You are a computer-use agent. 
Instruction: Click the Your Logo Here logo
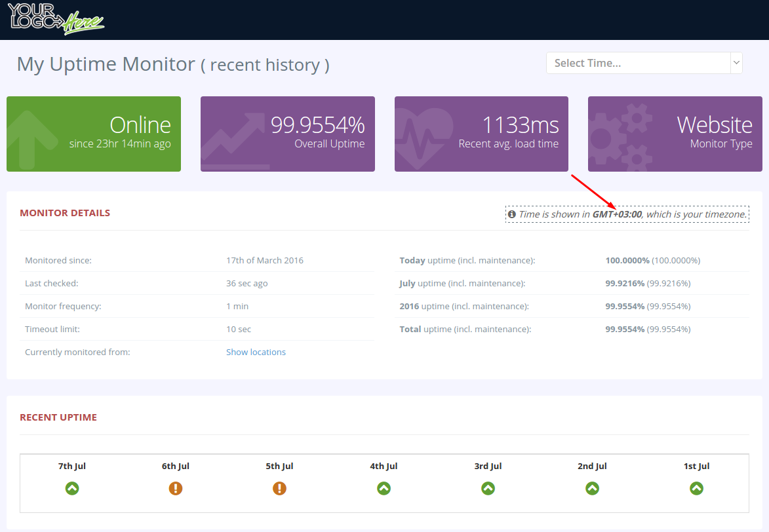pos(56,18)
